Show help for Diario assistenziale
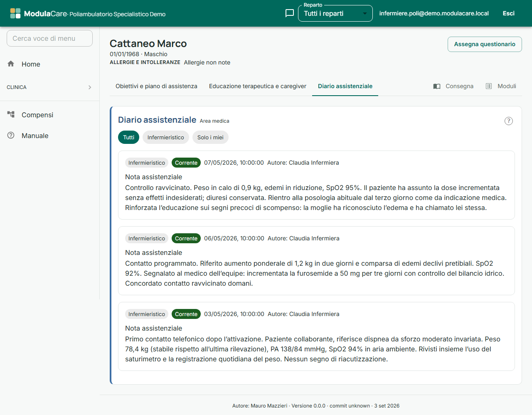Screen dimensions: 532x415 509,121
